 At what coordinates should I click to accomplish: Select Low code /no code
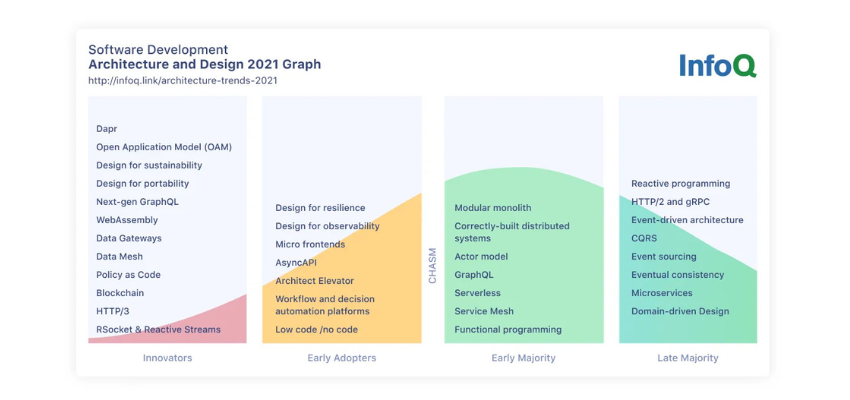[316, 330]
